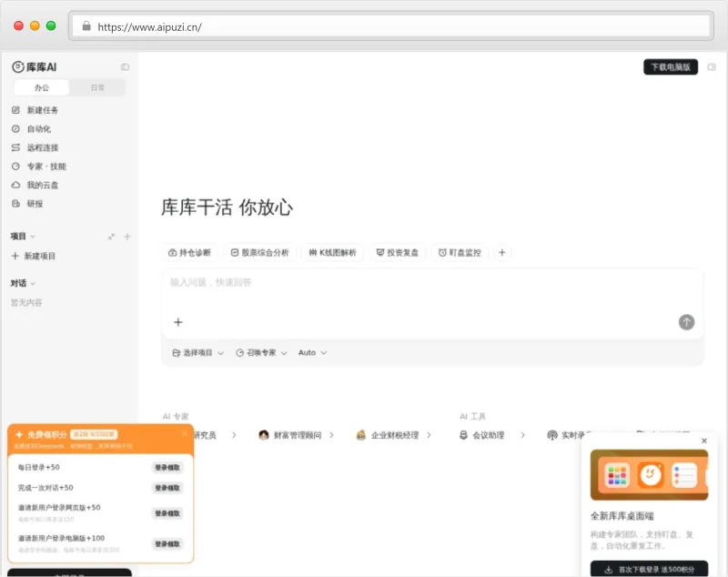Click the 库库AI logo icon

[x=17, y=66]
